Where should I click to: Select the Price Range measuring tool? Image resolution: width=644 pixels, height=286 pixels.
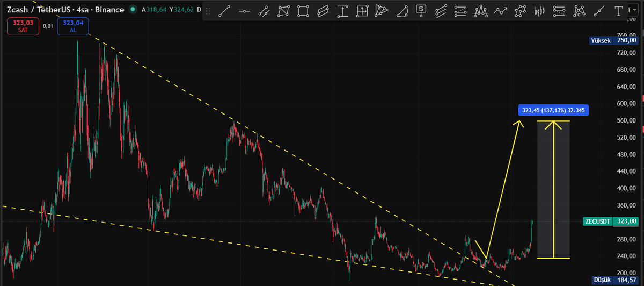[342, 10]
